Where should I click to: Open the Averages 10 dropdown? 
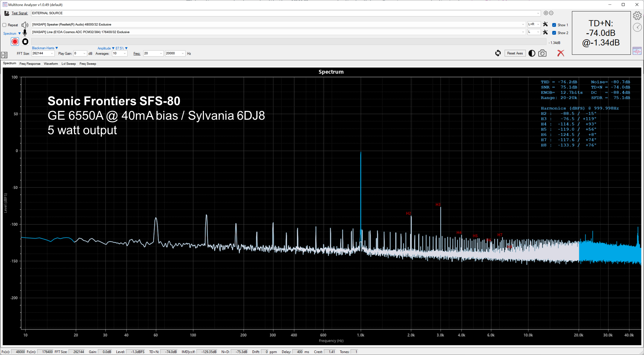[x=119, y=54]
